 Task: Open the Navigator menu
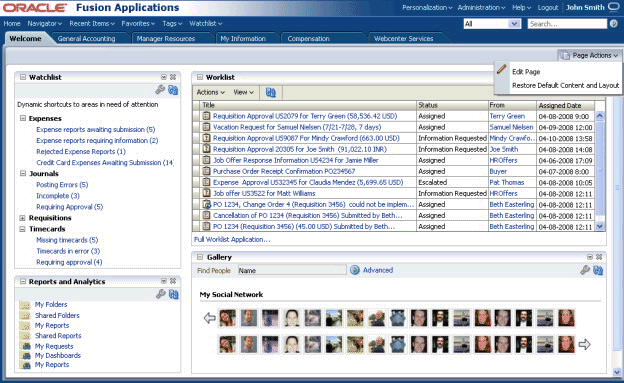(45, 23)
